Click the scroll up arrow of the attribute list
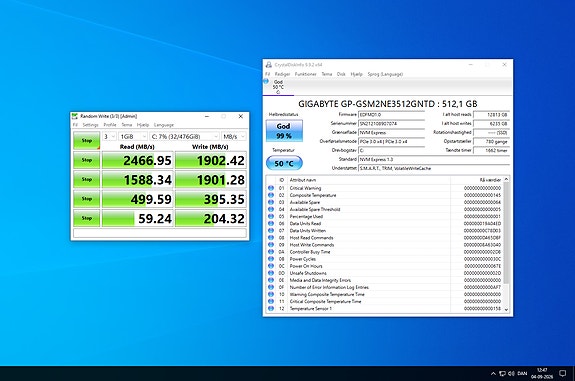 (x=506, y=179)
